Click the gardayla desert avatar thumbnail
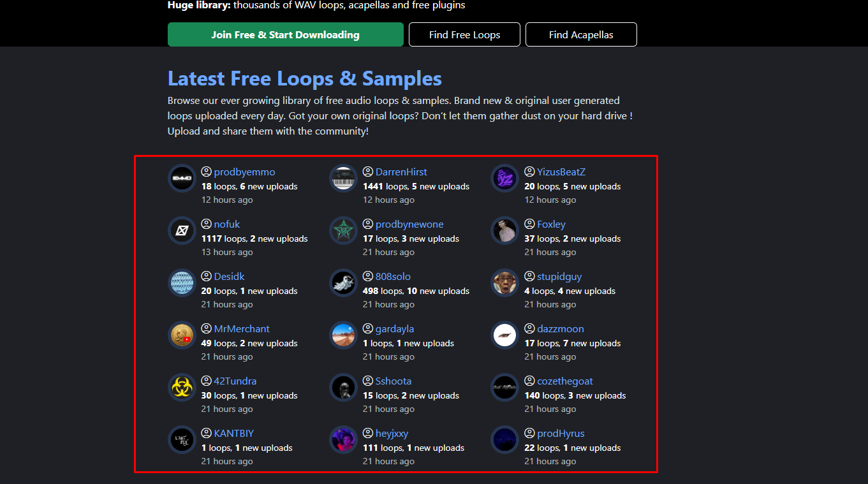Viewport: 868px width, 484px height. 343,335
